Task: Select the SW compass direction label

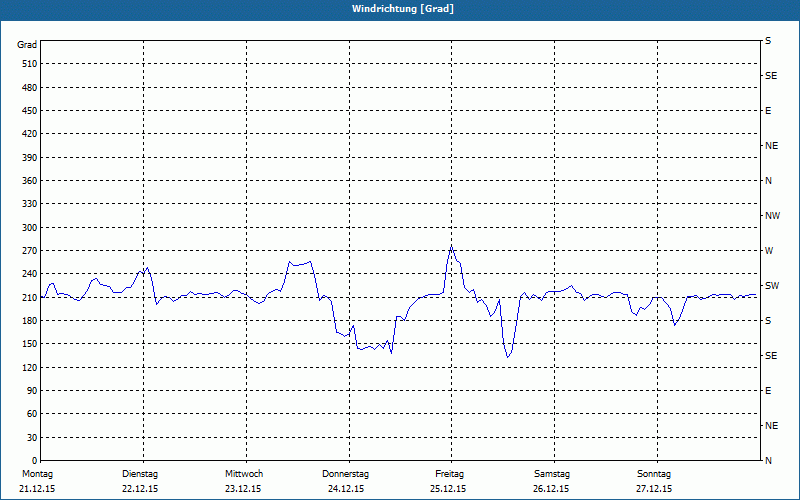Action: coord(771,286)
